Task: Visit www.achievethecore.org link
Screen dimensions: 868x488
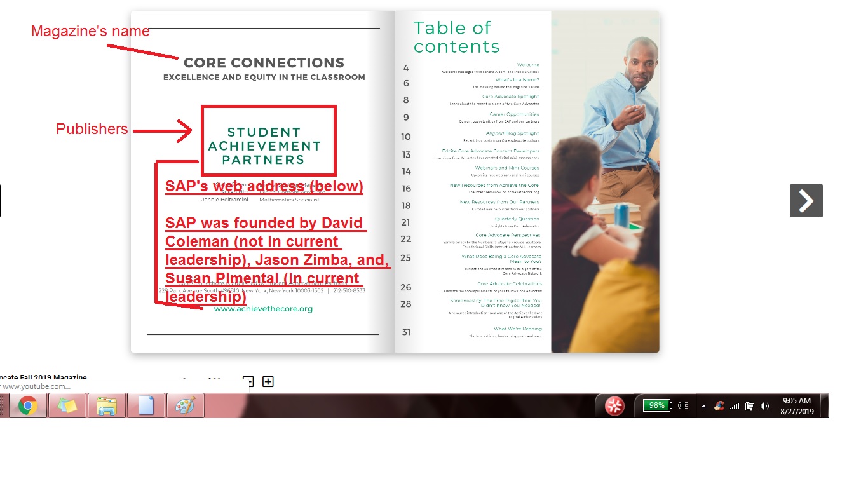Action: tap(263, 309)
